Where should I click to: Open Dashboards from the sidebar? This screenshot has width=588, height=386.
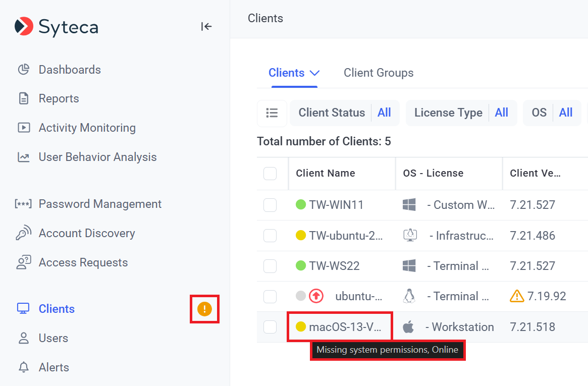(70, 70)
